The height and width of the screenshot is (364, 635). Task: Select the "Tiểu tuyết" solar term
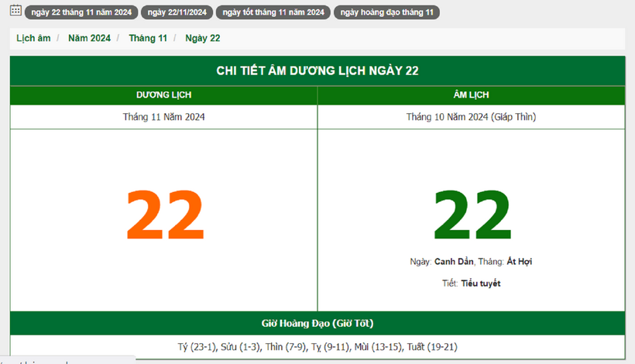click(480, 283)
